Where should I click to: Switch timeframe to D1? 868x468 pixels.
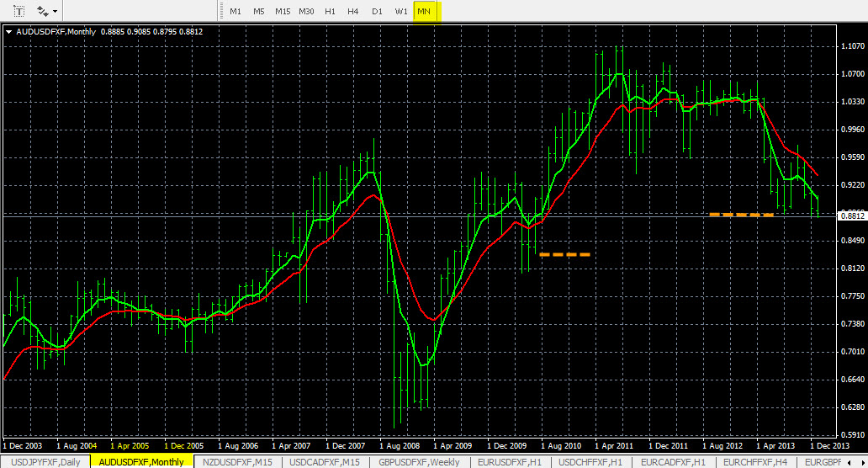click(377, 11)
